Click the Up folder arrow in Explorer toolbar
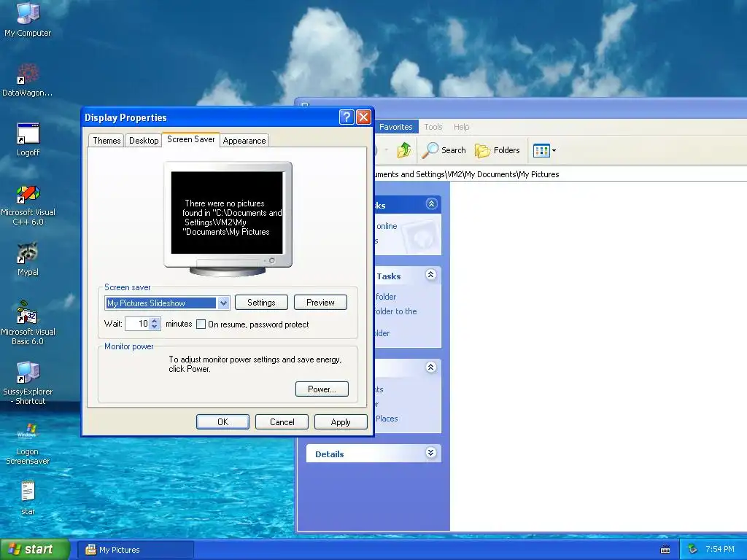 pyautogui.click(x=404, y=150)
